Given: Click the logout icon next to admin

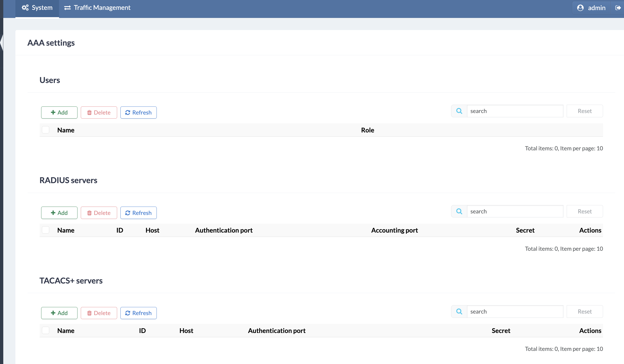Looking at the screenshot, I should click(x=618, y=8).
